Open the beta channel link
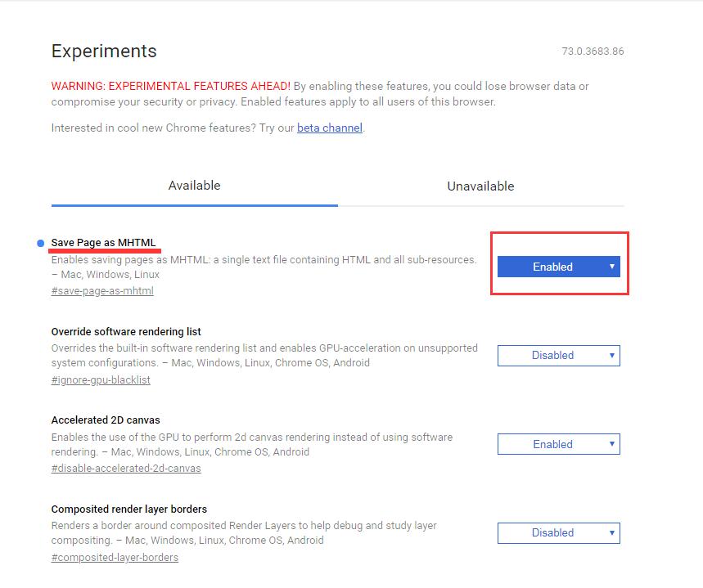This screenshot has width=703, height=588. [329, 128]
